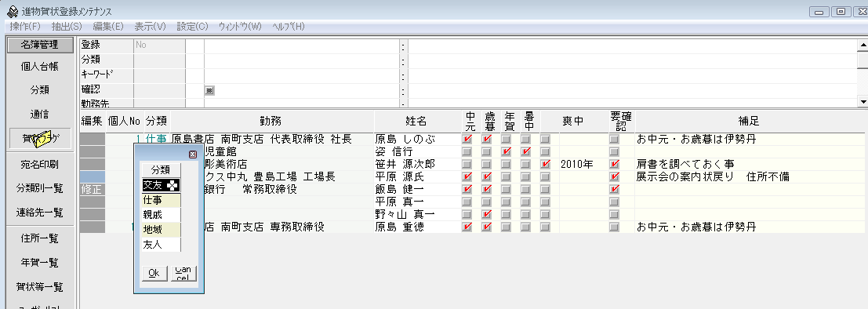
Task: Click the 登録 No input field
Action: tap(159, 45)
